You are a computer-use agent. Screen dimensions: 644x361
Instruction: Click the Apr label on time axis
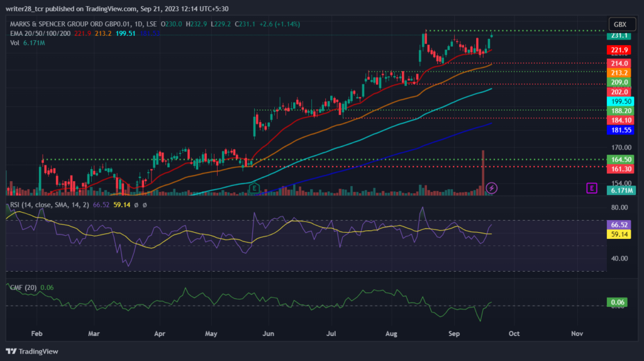(159, 334)
